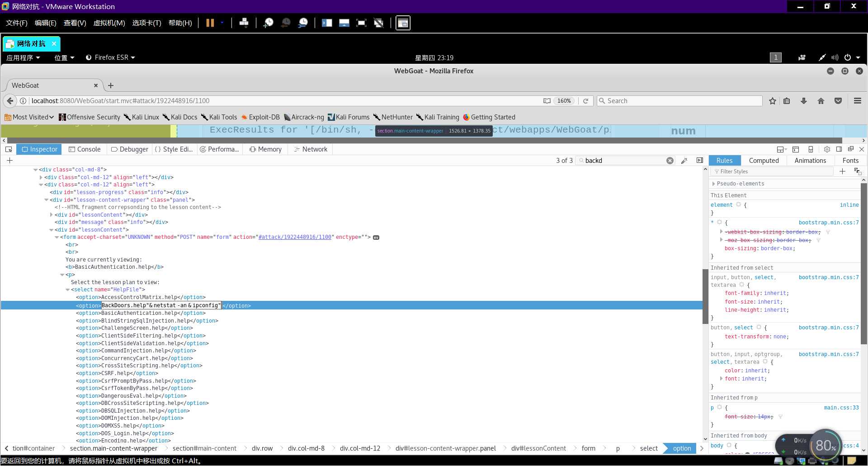Select frame picker icon with dropdown arrow
This screenshot has height=466, width=868.
pos(782,149)
